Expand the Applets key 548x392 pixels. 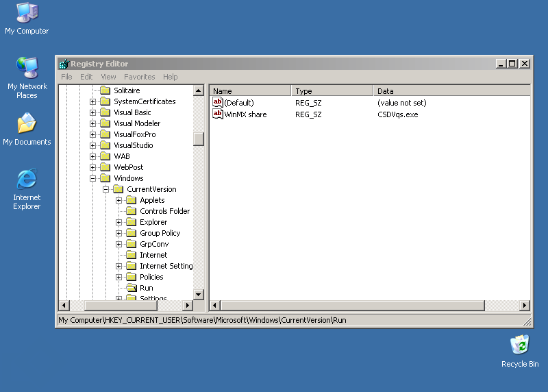point(119,200)
